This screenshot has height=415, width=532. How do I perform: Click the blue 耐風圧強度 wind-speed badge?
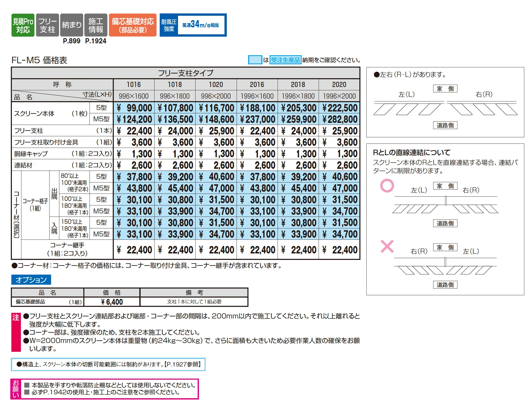coord(193,25)
